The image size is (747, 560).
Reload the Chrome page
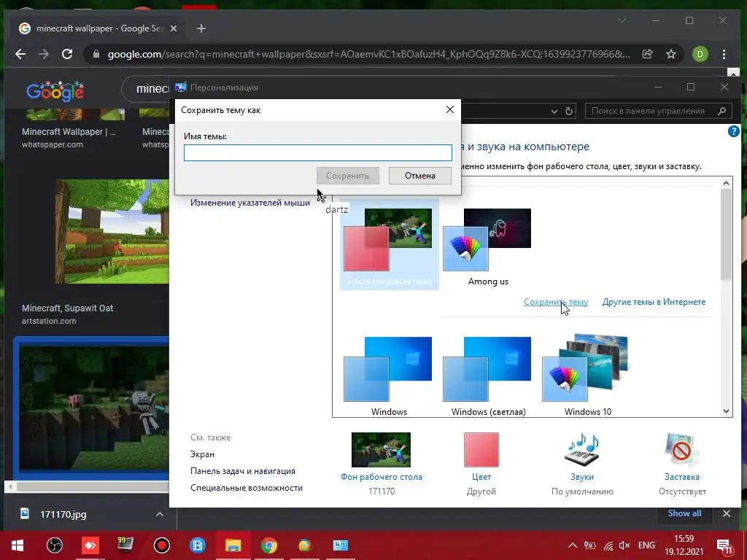[x=67, y=54]
